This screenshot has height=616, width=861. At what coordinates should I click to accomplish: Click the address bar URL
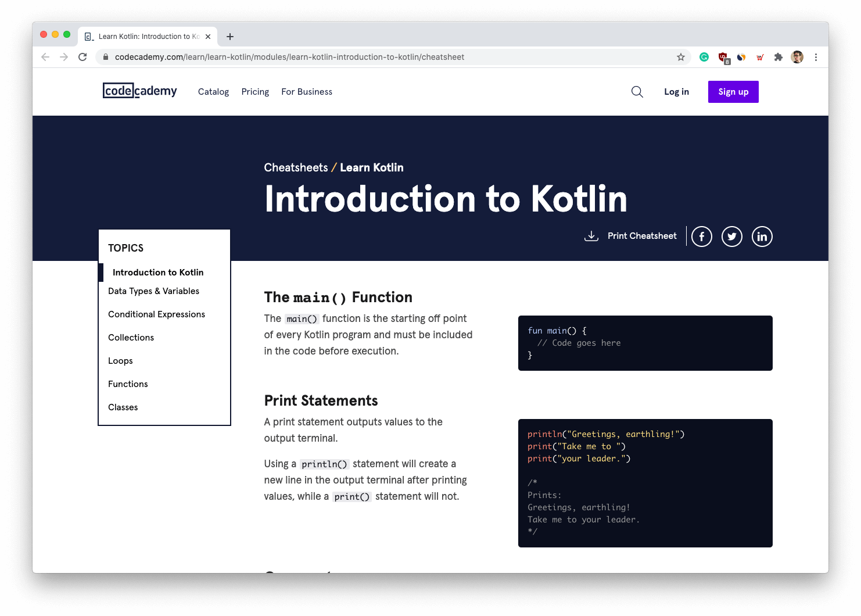(x=289, y=57)
